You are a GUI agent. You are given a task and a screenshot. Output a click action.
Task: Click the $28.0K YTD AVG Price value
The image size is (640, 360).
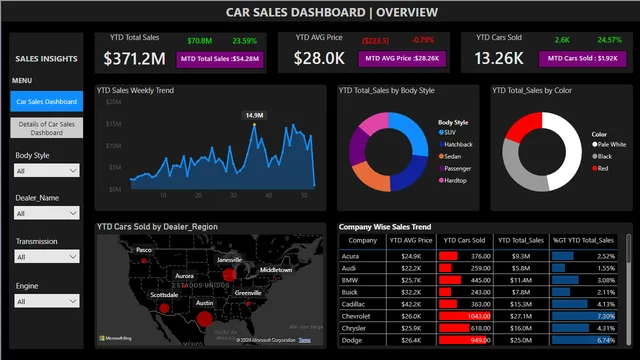coord(319,58)
